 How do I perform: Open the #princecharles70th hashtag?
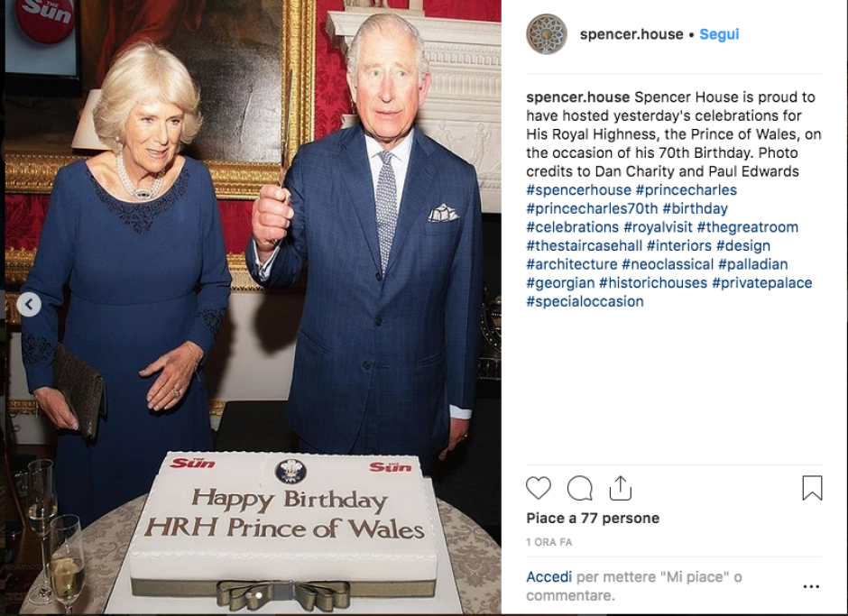591,208
